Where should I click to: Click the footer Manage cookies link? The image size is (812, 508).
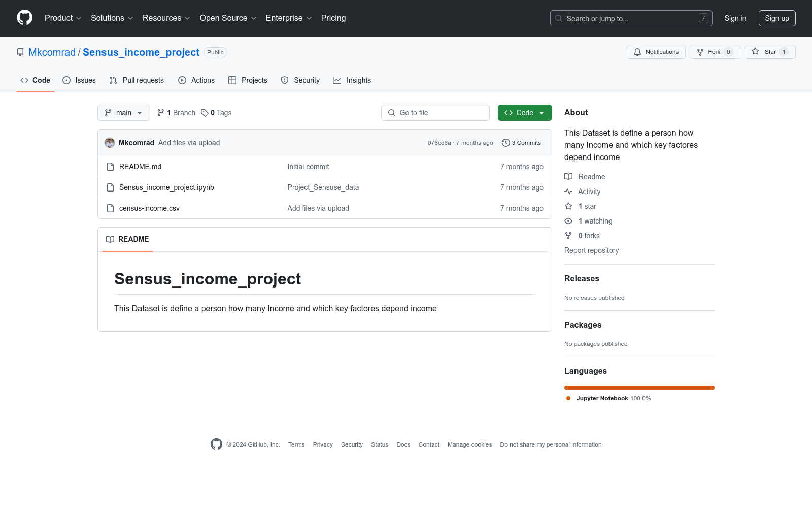pos(469,444)
